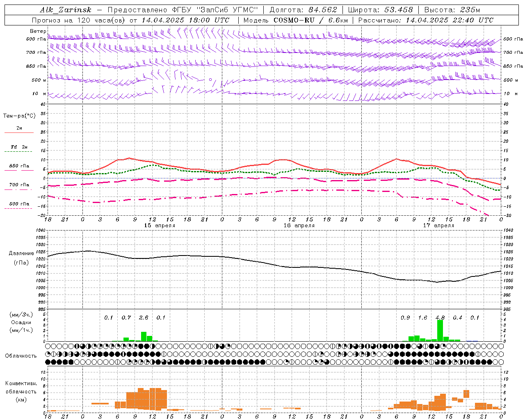Select the latitude value 53.458
This screenshot has width=525, height=420.
pos(399,10)
